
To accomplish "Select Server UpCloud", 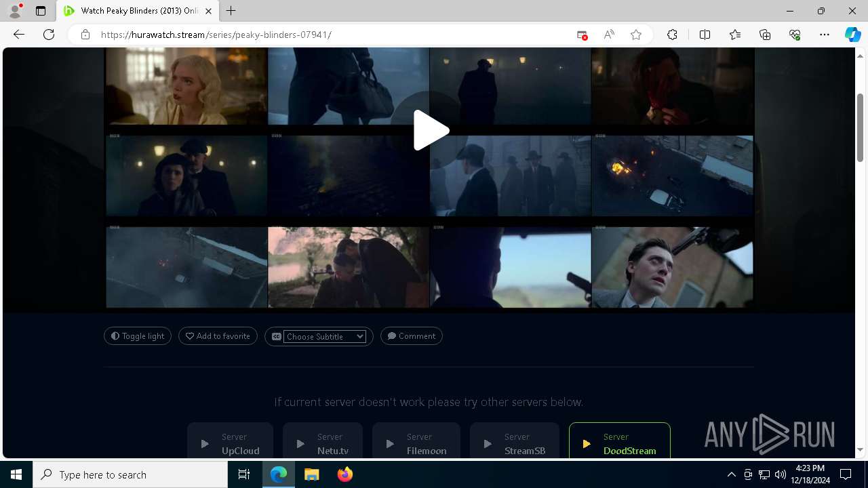I will point(230,441).
